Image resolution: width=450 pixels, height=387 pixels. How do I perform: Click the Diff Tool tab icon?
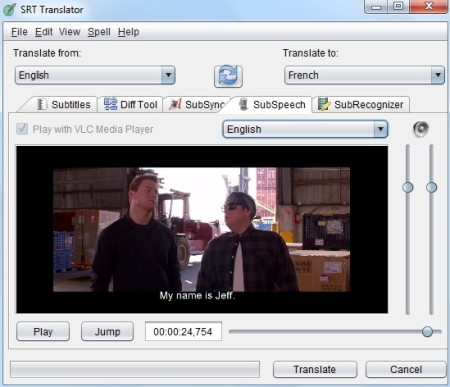[110, 104]
